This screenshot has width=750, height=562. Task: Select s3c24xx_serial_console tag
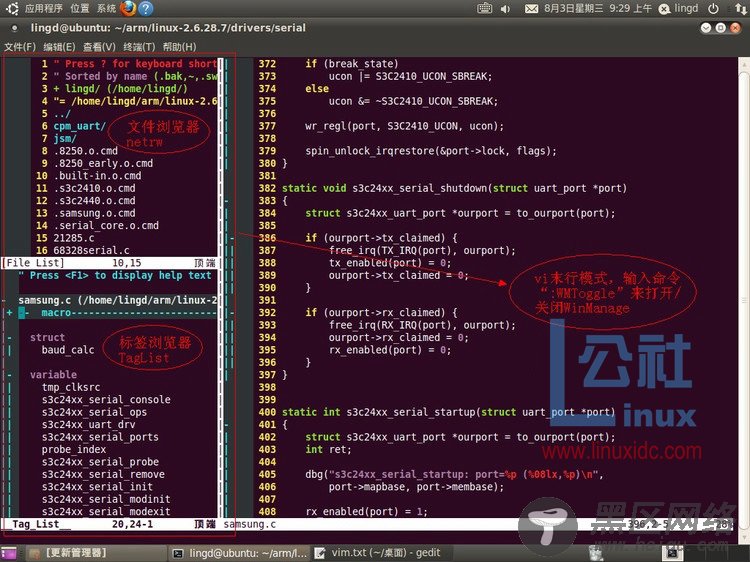tap(106, 400)
